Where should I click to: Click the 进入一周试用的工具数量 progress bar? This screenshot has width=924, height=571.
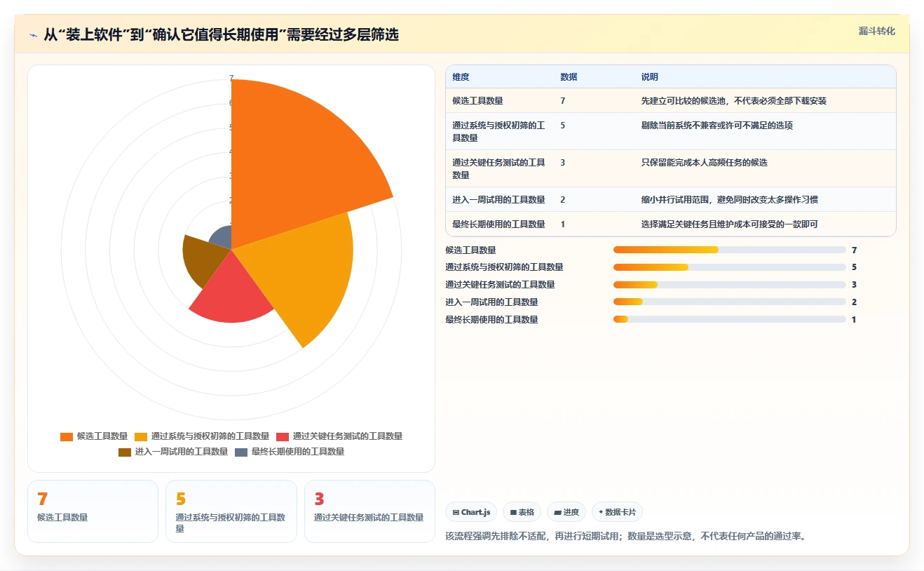tap(729, 302)
